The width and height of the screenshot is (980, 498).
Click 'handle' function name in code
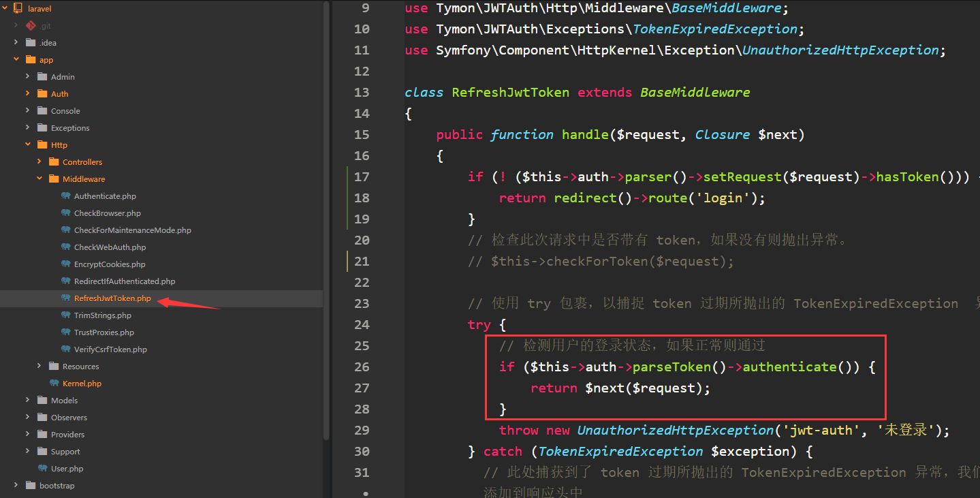click(x=585, y=135)
